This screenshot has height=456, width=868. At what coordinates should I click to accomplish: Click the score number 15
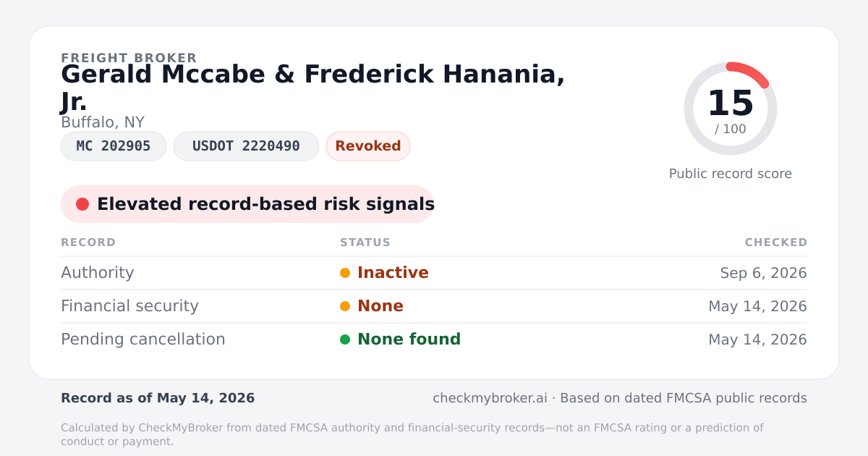(x=731, y=104)
